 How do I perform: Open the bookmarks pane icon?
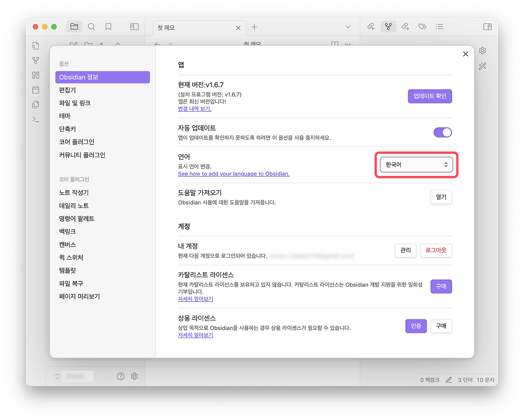click(108, 27)
